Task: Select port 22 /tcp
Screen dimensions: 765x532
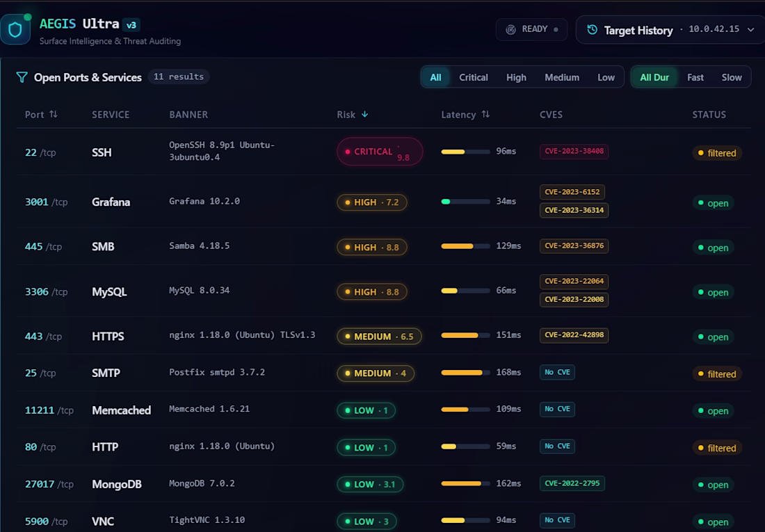Action: [x=40, y=153]
